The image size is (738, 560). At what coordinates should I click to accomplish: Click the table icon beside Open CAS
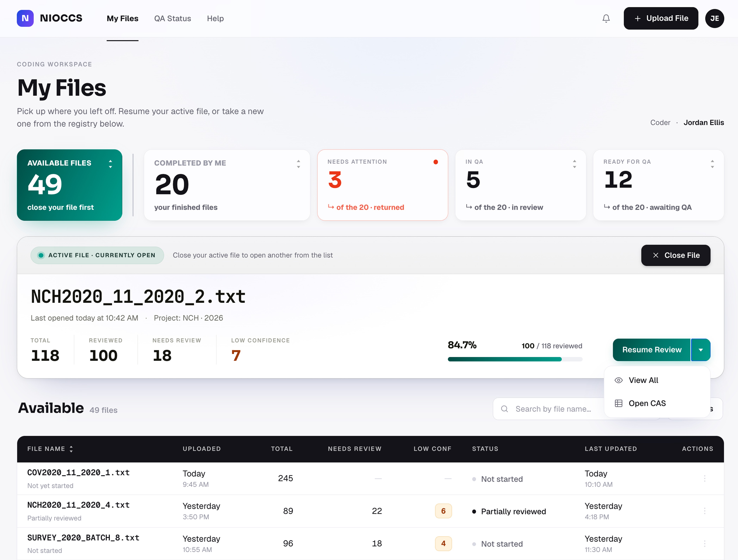[x=618, y=403]
